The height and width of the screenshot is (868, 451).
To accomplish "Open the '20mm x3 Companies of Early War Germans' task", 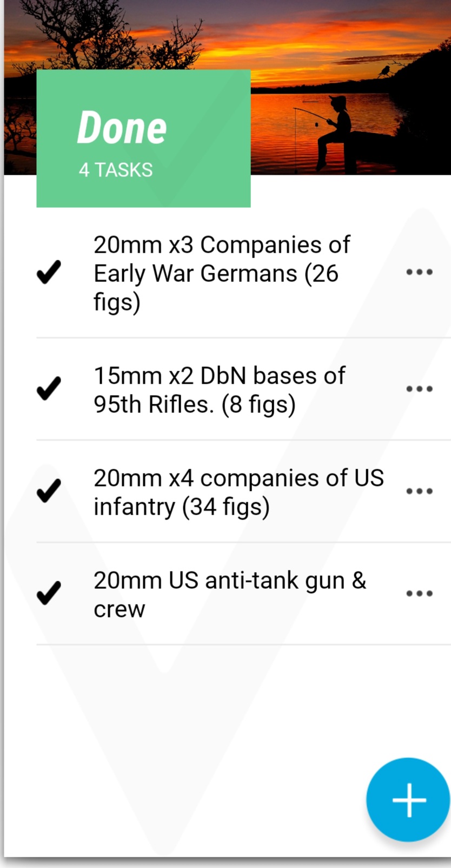I will point(222,273).
